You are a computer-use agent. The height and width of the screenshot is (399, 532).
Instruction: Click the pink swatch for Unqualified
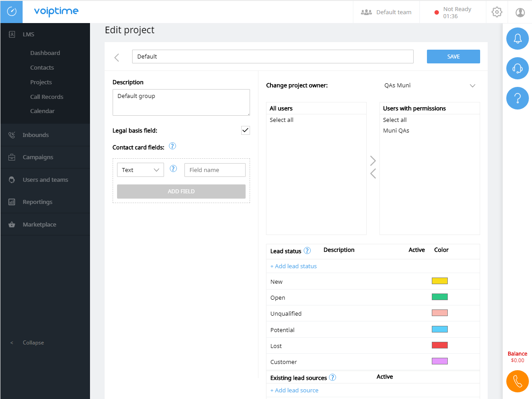[440, 313]
